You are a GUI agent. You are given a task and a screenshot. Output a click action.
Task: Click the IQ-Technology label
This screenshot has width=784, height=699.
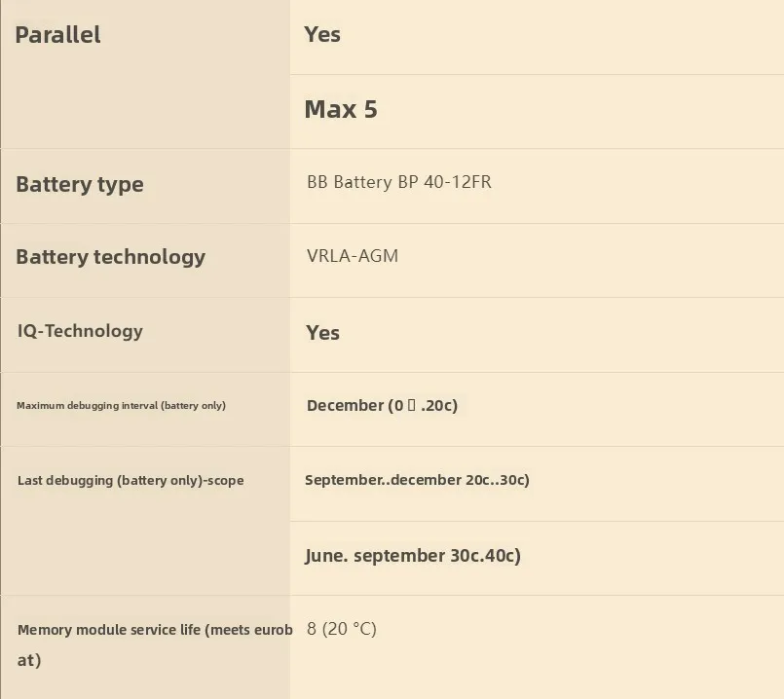click(x=80, y=331)
